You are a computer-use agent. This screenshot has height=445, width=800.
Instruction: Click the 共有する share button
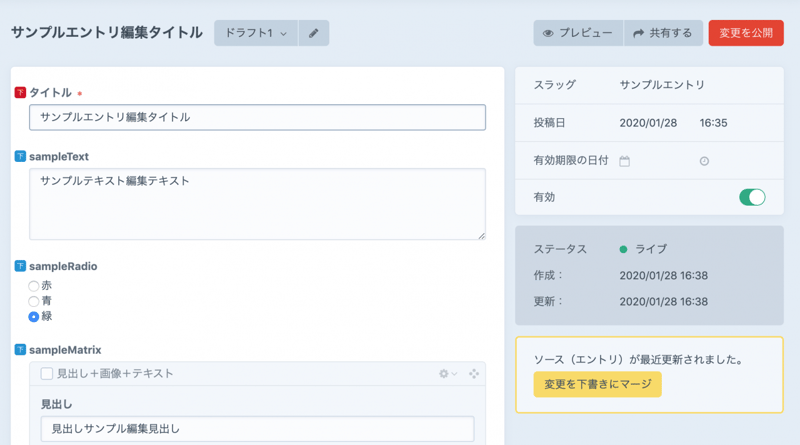(x=663, y=33)
